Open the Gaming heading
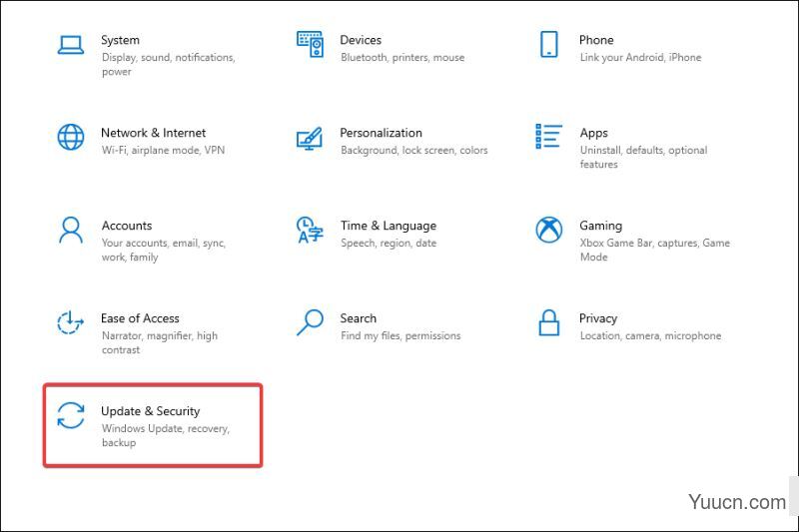This screenshot has height=532, width=799. [601, 226]
